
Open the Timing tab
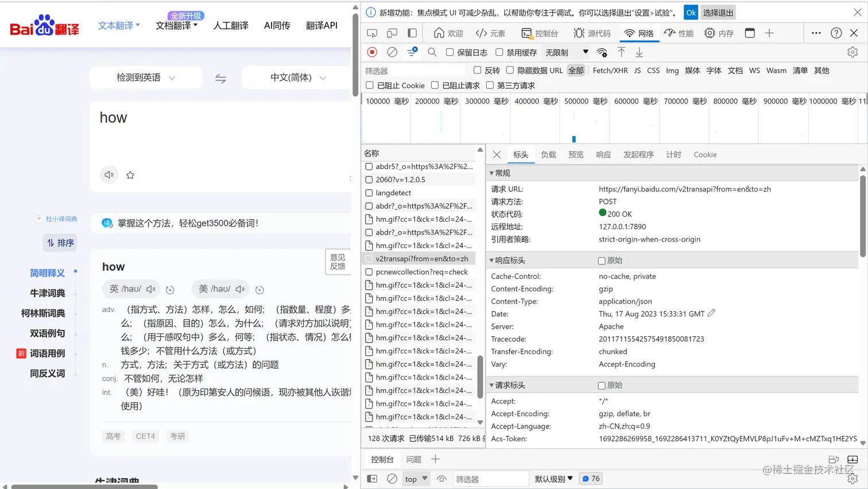click(673, 155)
